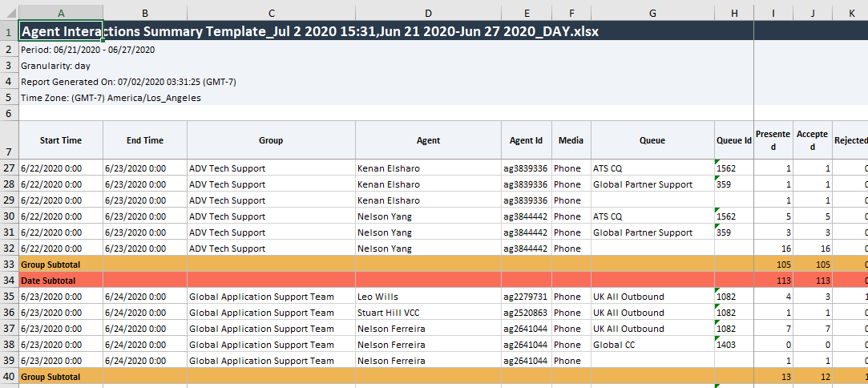Select column B header

coord(145,14)
